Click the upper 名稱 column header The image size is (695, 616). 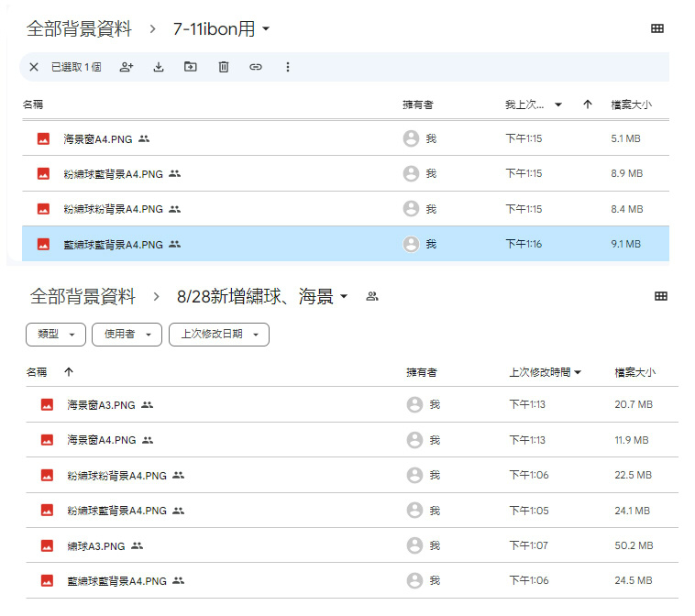(x=33, y=104)
